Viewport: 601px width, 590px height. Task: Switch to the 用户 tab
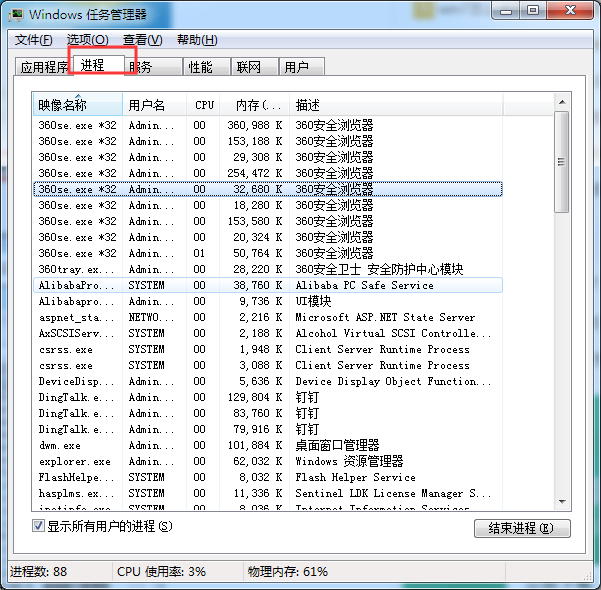302,67
